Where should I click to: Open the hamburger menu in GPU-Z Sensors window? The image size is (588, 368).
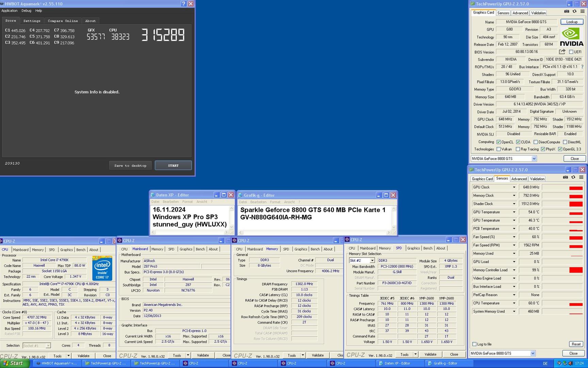pos(581,177)
